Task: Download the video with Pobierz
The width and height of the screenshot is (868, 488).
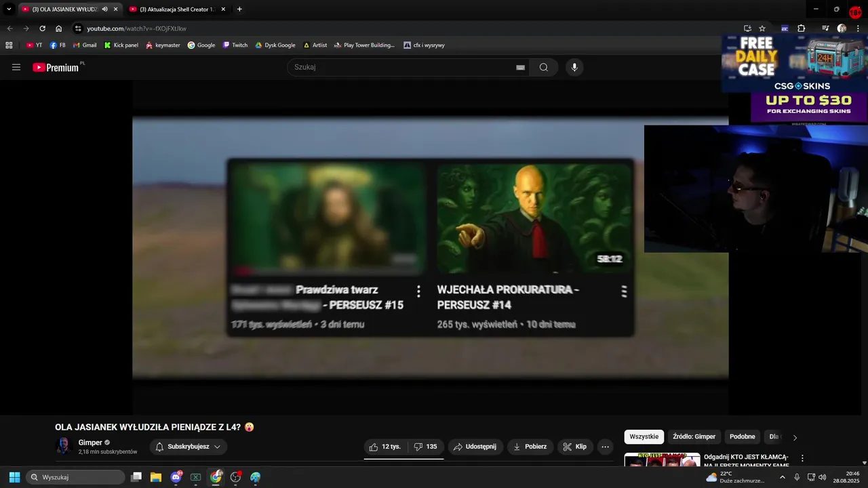Action: coord(530,447)
